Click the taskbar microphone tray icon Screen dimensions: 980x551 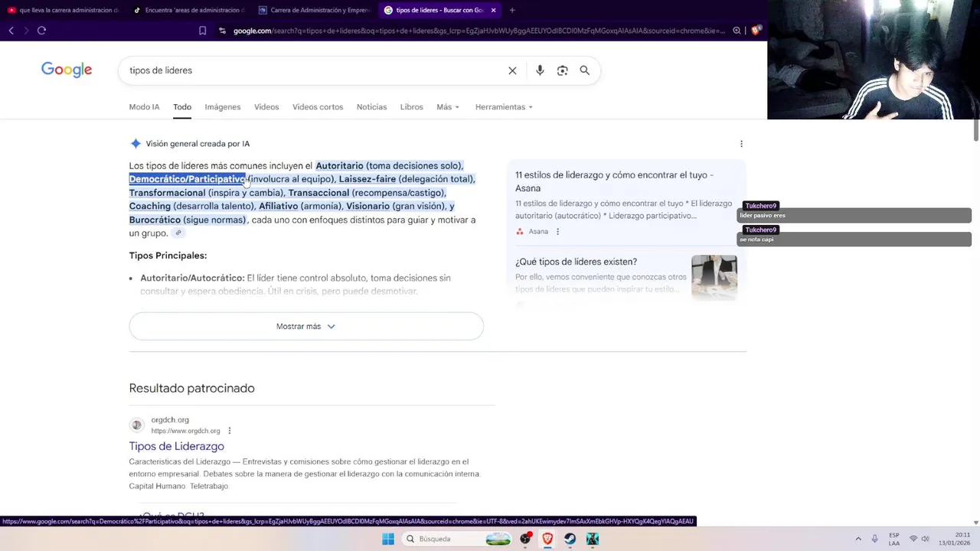pos(874,539)
